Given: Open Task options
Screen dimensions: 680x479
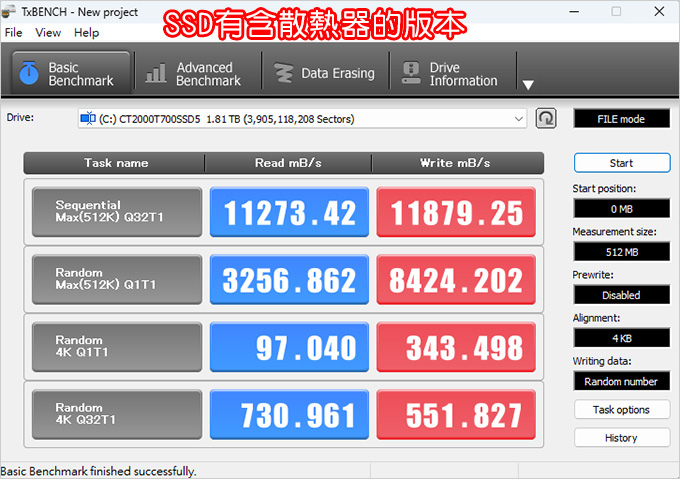Looking at the screenshot, I should coord(622,410).
